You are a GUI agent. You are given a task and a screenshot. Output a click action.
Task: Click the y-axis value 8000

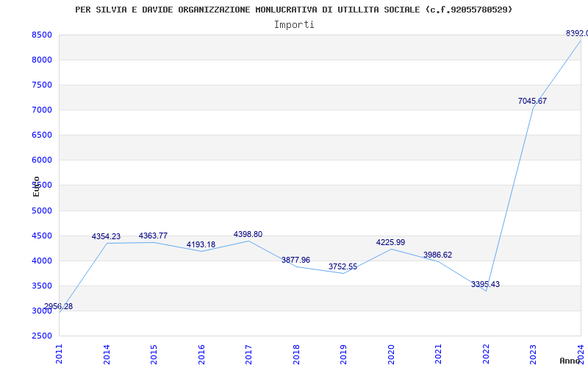42,60
